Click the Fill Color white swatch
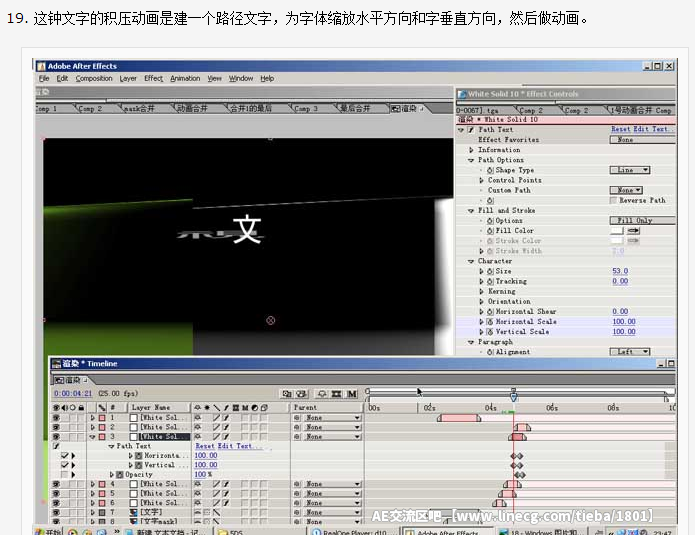 [617, 230]
